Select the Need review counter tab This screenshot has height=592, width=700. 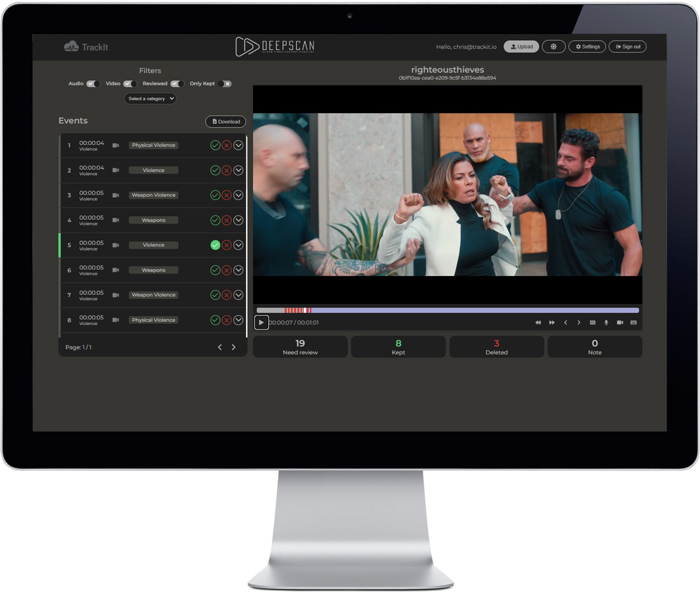pyautogui.click(x=300, y=347)
